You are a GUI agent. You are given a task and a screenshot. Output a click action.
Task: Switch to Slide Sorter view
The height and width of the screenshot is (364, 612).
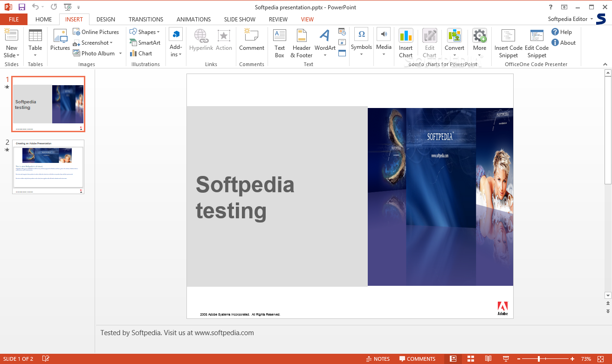click(x=471, y=359)
